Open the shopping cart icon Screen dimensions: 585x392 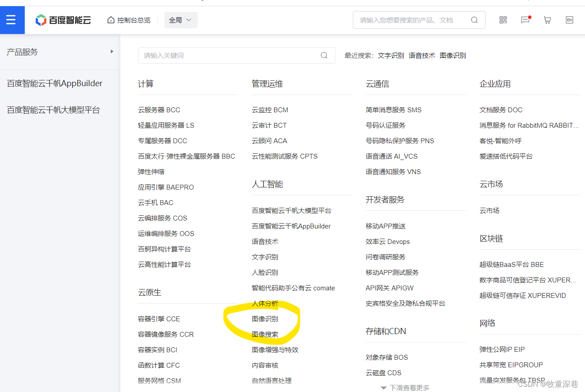[x=547, y=20]
